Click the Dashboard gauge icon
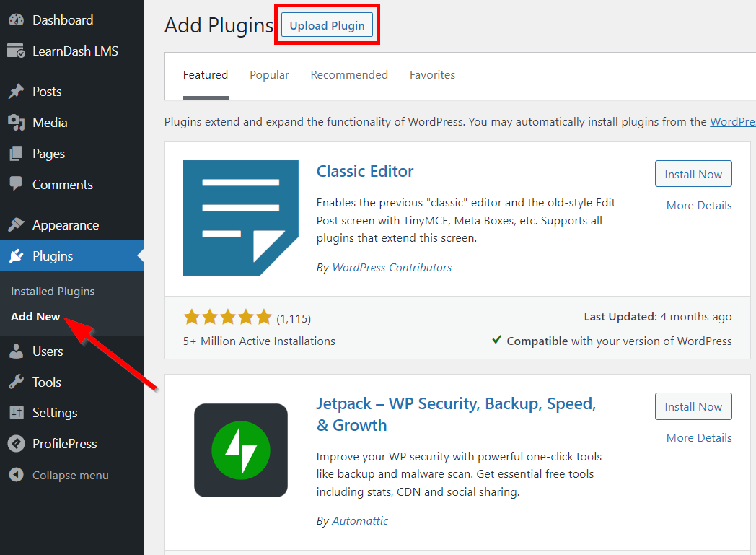Screen dimensions: 756x555 tap(16, 19)
